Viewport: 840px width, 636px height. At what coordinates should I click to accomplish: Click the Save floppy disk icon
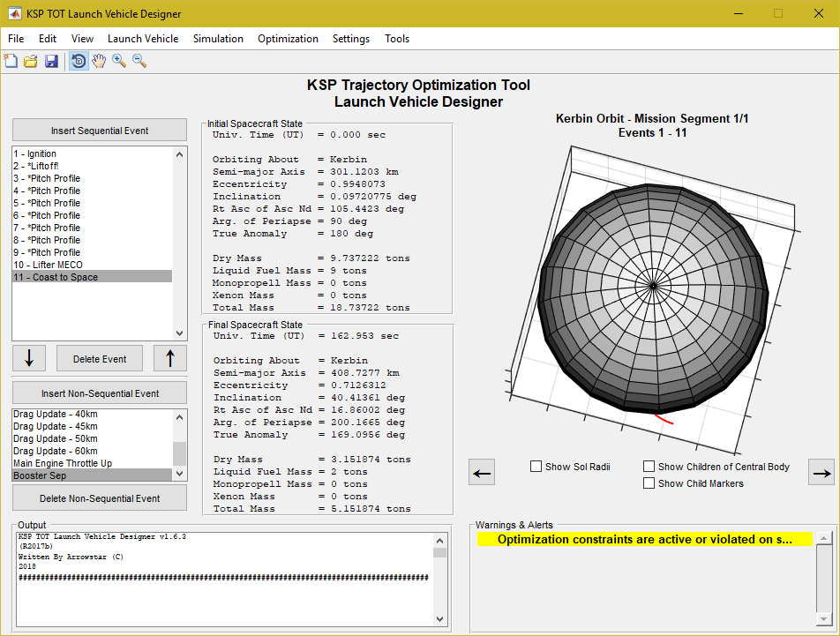51,61
